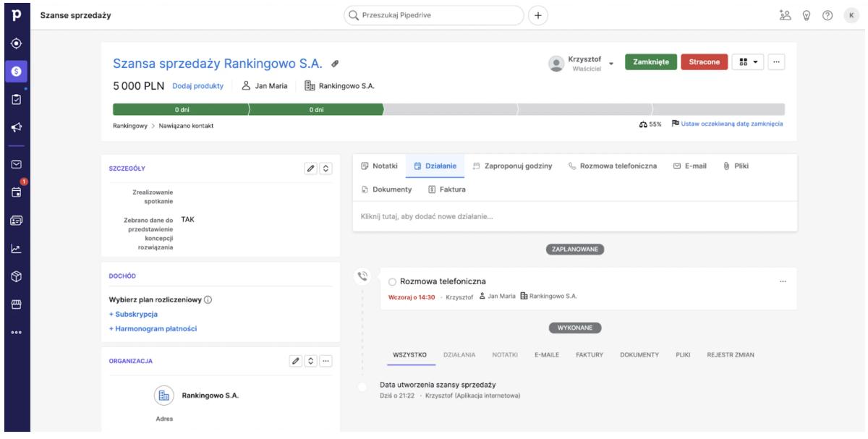Open E-mail tab in composer
The width and height of the screenshot is (868, 439).
(x=689, y=166)
